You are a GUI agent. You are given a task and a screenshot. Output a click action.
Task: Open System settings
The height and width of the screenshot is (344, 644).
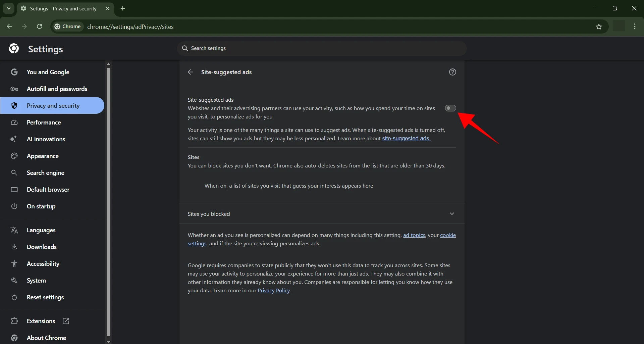point(53,281)
